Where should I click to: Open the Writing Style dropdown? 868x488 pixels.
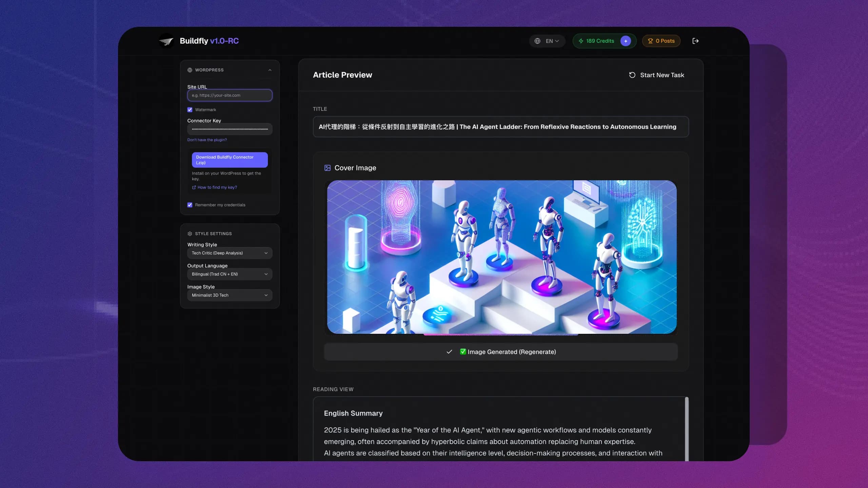click(230, 253)
